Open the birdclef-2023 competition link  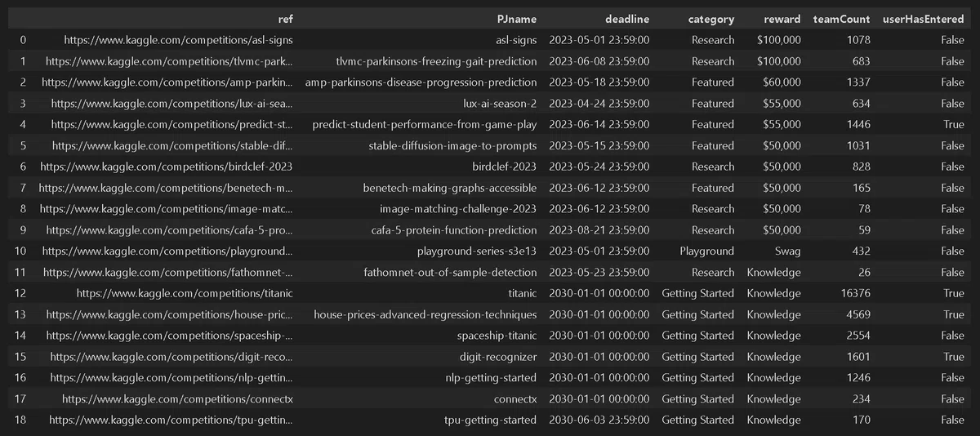(167, 167)
